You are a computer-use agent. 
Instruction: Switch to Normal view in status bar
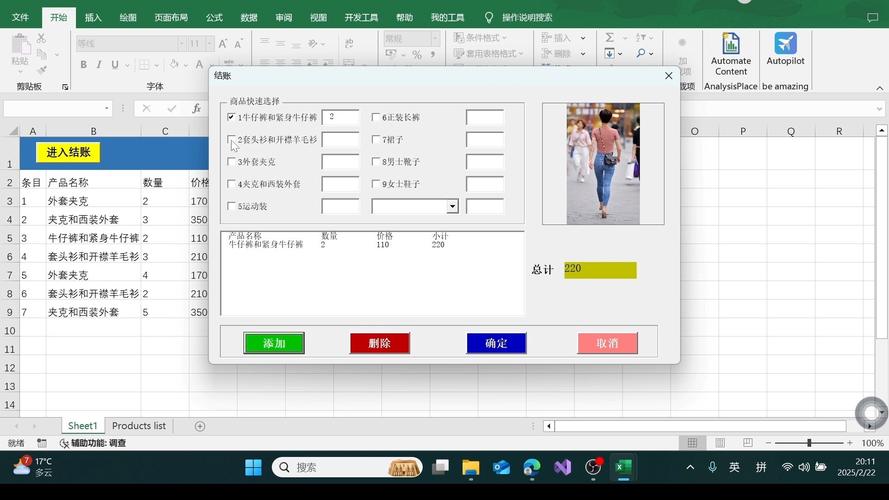[692, 443]
